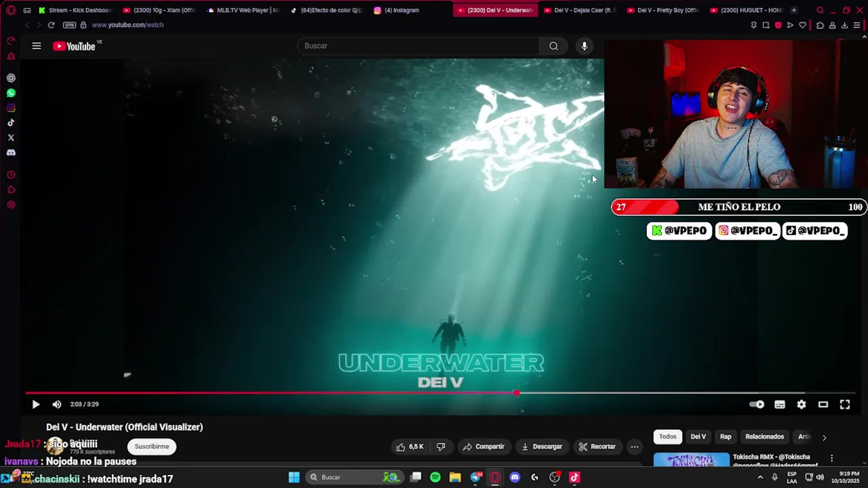Click the YouTube Buscar search field
868x488 pixels.
pos(418,46)
